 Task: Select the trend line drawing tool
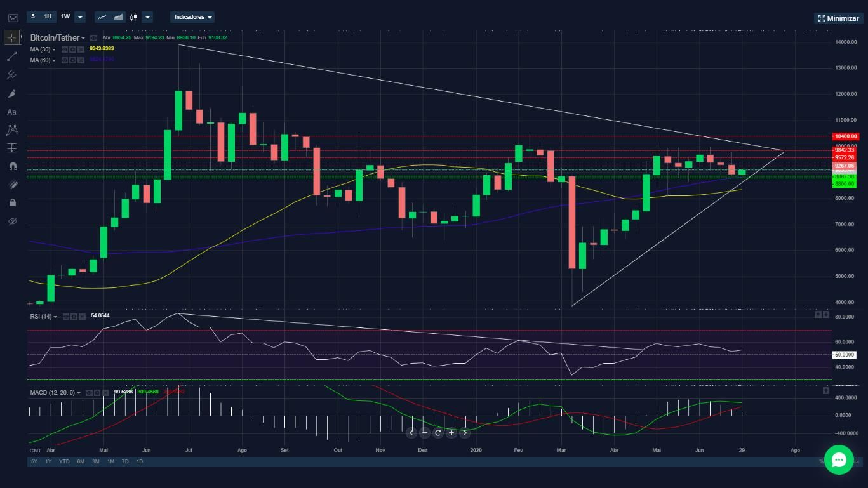pos(11,56)
